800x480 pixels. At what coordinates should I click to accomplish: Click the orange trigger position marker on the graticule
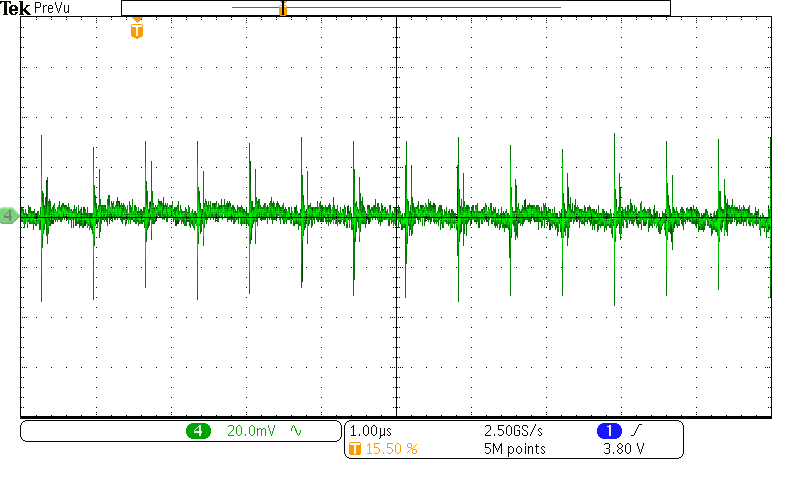[137, 31]
